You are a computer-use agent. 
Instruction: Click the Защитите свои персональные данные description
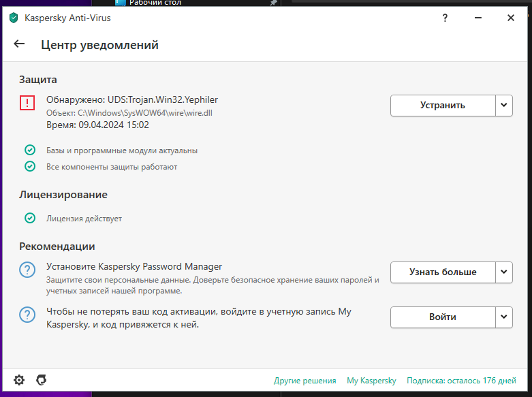213,285
